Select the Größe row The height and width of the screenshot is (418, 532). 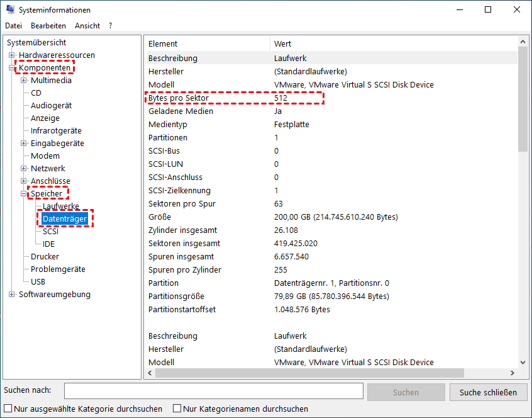pos(332,217)
